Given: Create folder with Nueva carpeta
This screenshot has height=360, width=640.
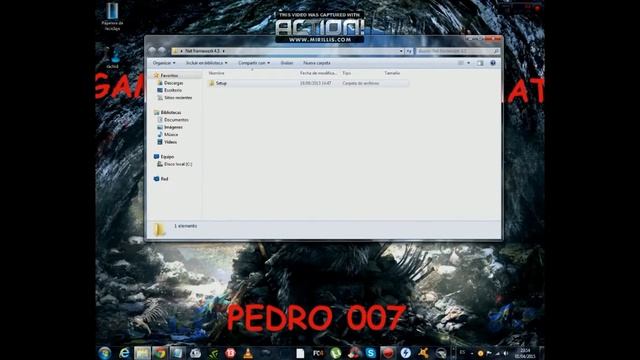Looking at the screenshot, I should pyautogui.click(x=317, y=63).
